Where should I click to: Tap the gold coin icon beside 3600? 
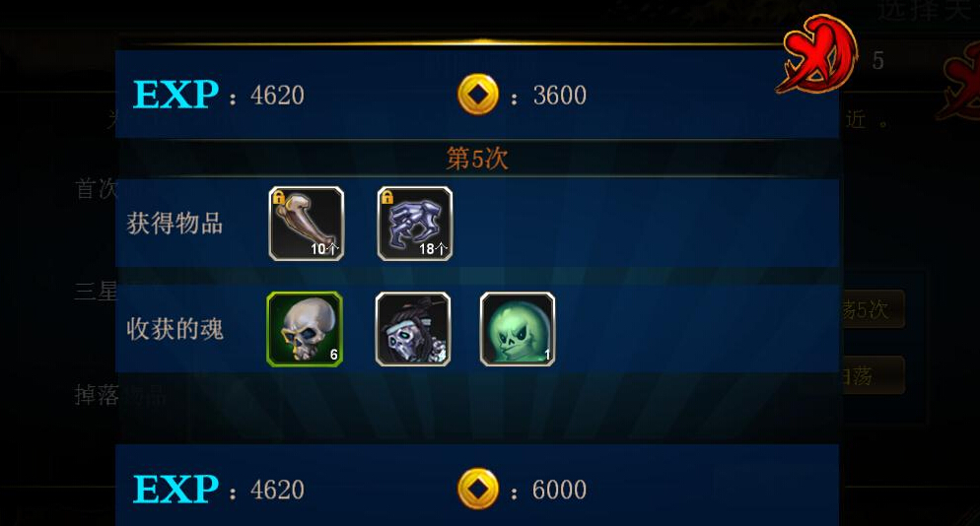[x=478, y=95]
